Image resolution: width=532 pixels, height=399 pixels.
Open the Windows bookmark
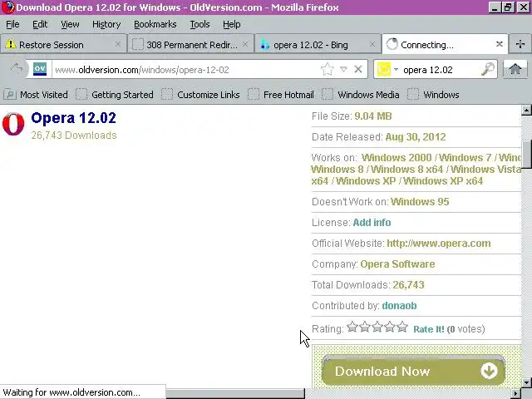click(433, 95)
